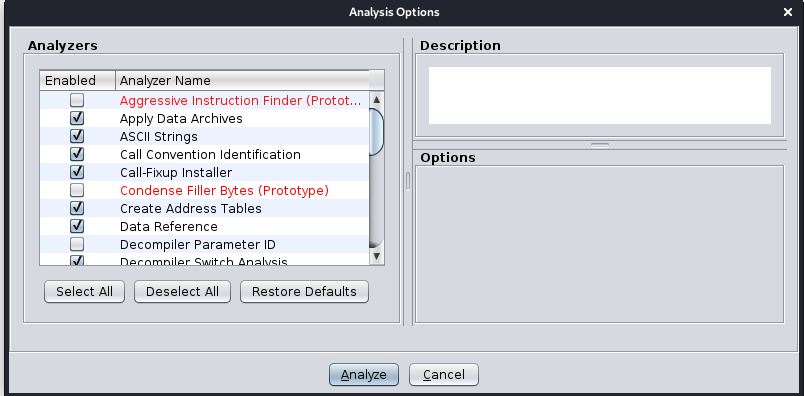Uncheck the Apply Data Archives analyzer
The height and width of the screenshot is (396, 804).
click(x=77, y=118)
